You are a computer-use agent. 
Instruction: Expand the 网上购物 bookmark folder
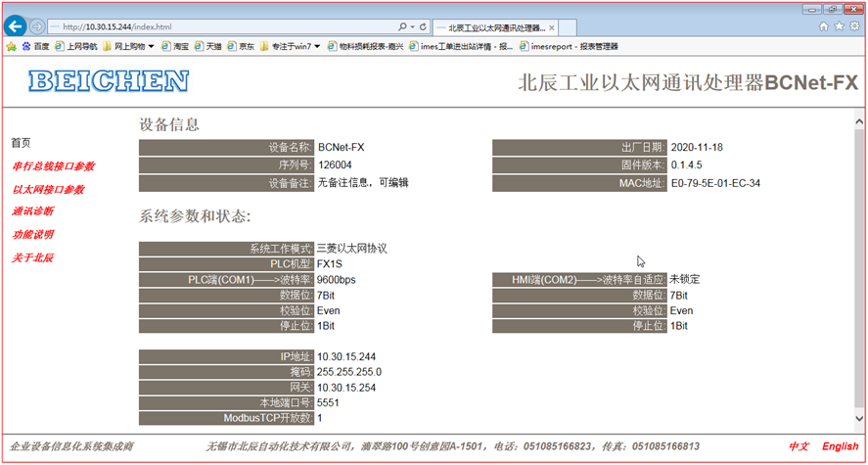(x=128, y=47)
